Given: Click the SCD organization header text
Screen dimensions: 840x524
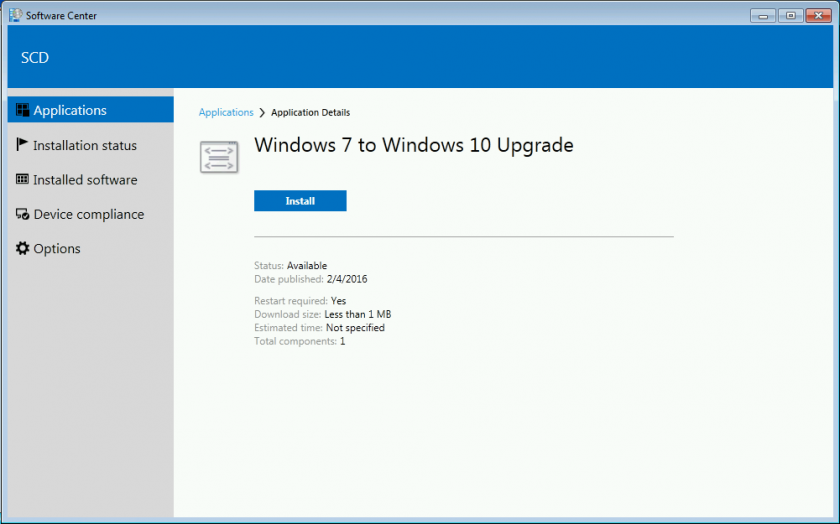Looking at the screenshot, I should (35, 58).
